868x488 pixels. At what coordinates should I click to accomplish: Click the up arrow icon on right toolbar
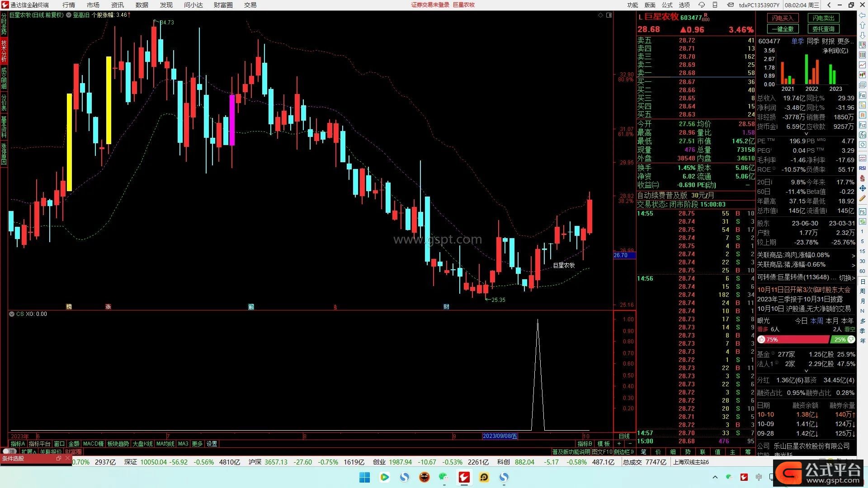(863, 26)
